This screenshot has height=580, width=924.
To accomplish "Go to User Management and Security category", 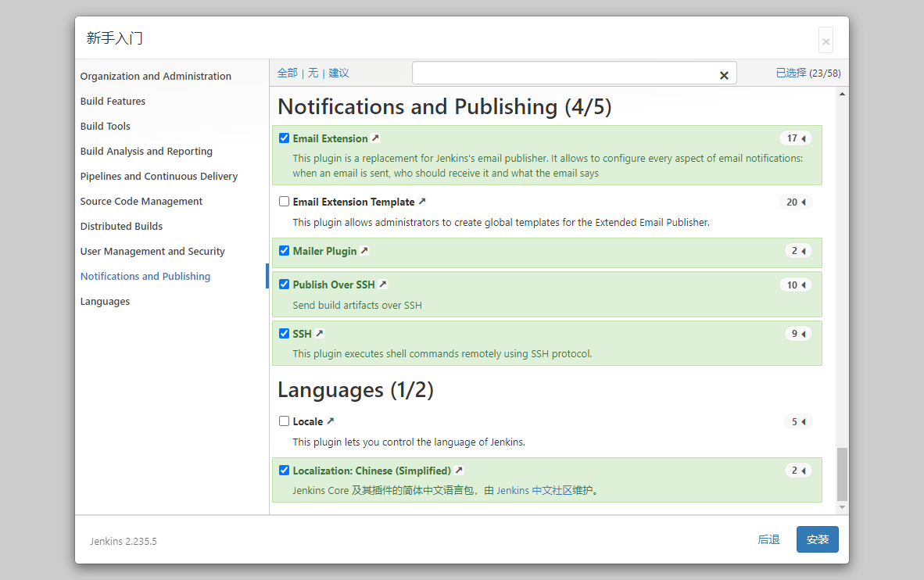I will tap(152, 251).
